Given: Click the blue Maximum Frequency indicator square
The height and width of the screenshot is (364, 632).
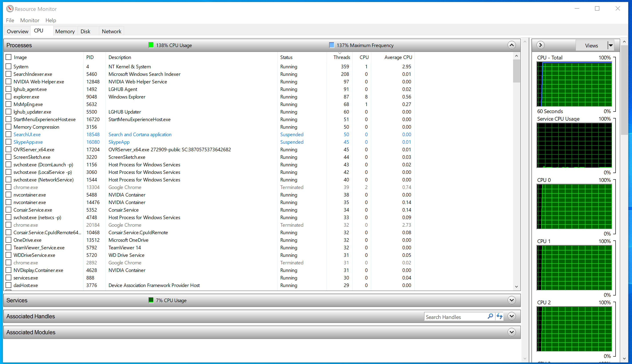Looking at the screenshot, I should tap(332, 45).
